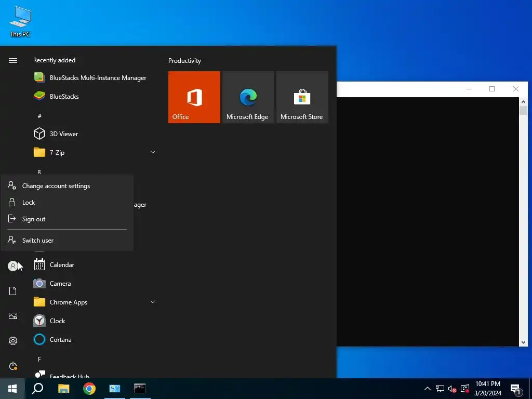Image resolution: width=532 pixels, height=399 pixels.
Task: Open the Microsoft Store tile
Action: [302, 97]
